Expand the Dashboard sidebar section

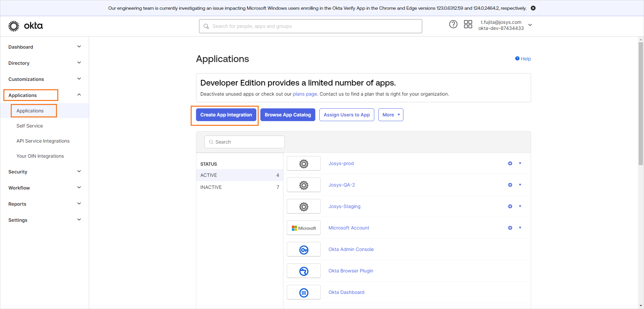(79, 47)
